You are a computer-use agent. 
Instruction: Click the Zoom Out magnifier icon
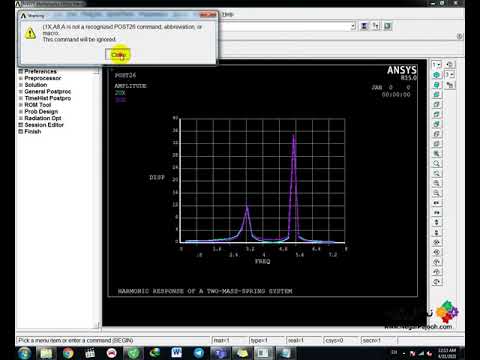(x=437, y=193)
